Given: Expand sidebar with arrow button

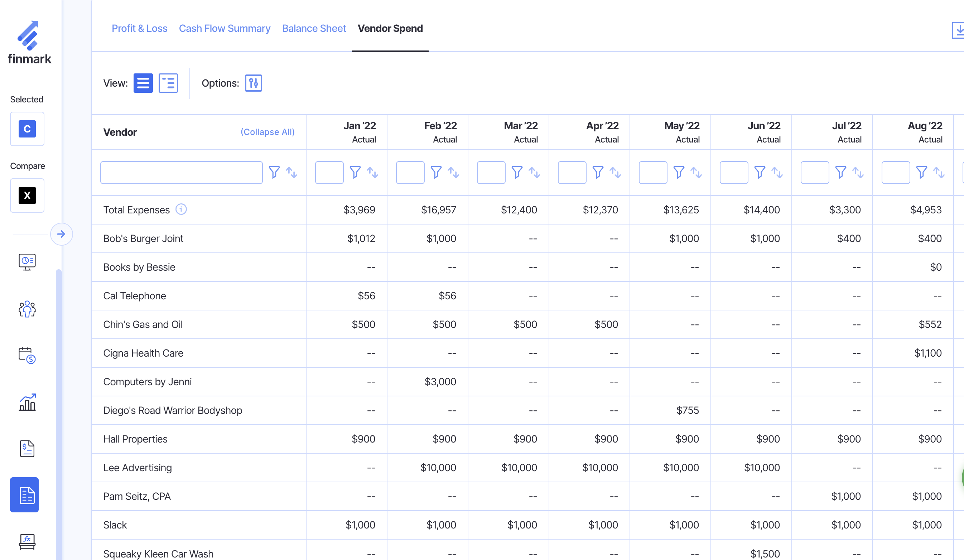Looking at the screenshot, I should (x=61, y=234).
